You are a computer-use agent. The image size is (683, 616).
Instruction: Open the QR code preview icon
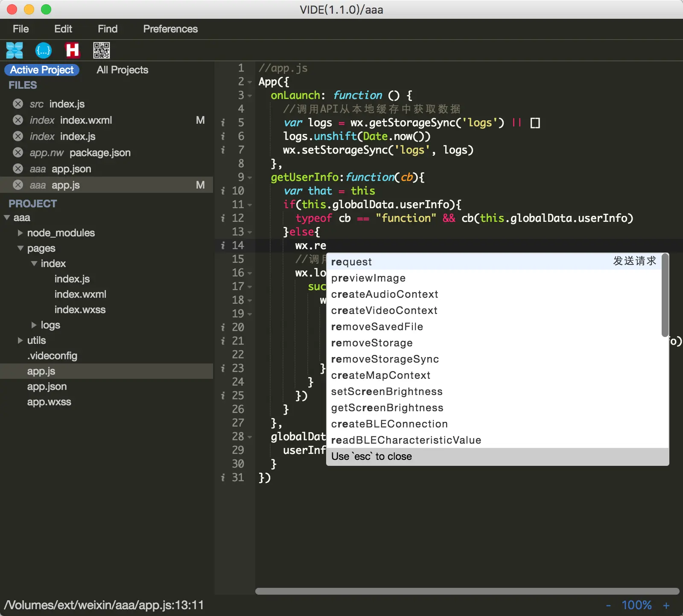click(101, 50)
